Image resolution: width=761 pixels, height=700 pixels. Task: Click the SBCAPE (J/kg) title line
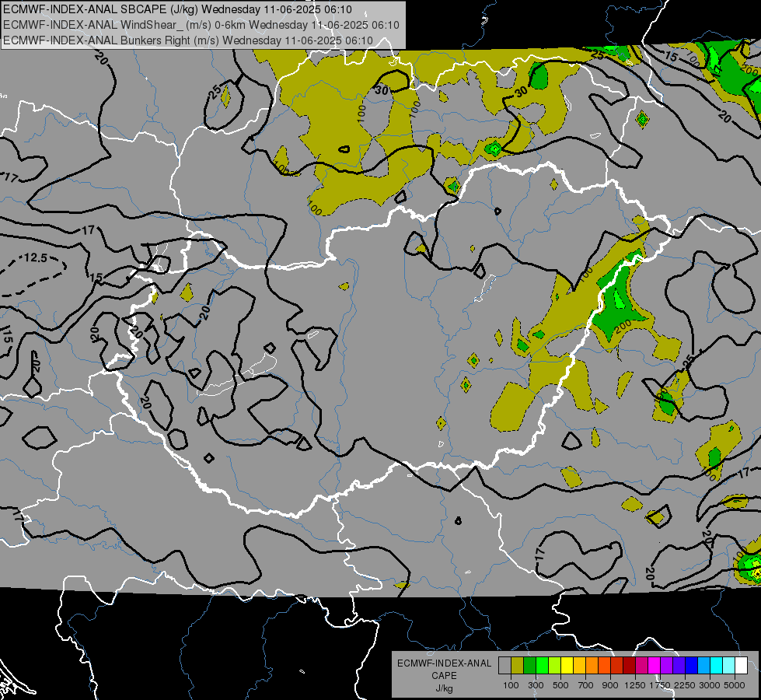point(178,9)
